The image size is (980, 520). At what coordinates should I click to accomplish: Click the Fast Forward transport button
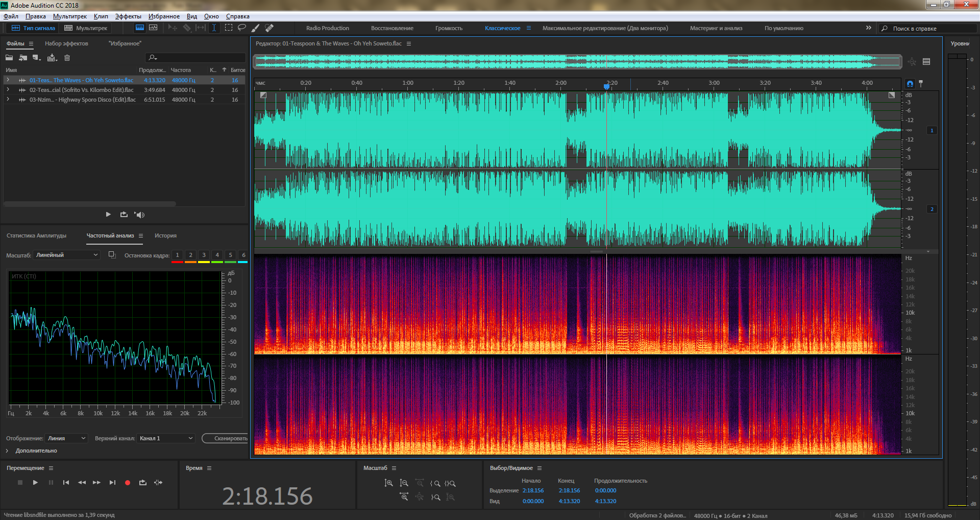tap(96, 482)
